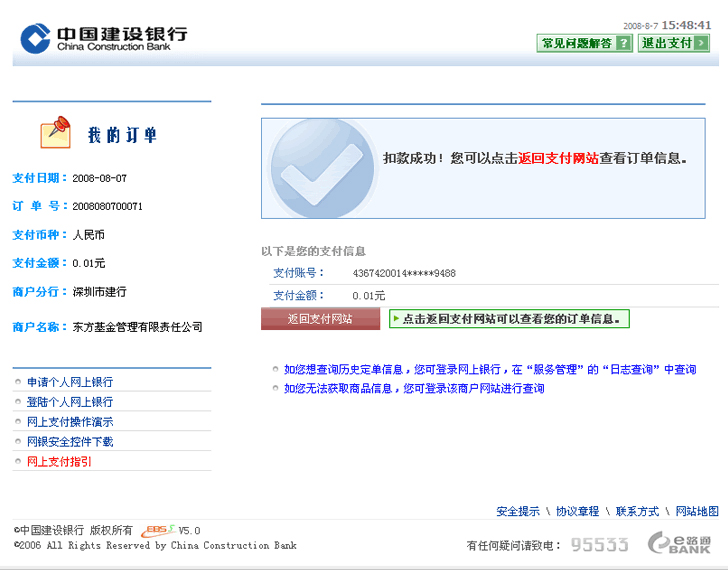Click the question mark icon on FAQ button
The height and width of the screenshot is (570, 728).
click(x=624, y=44)
